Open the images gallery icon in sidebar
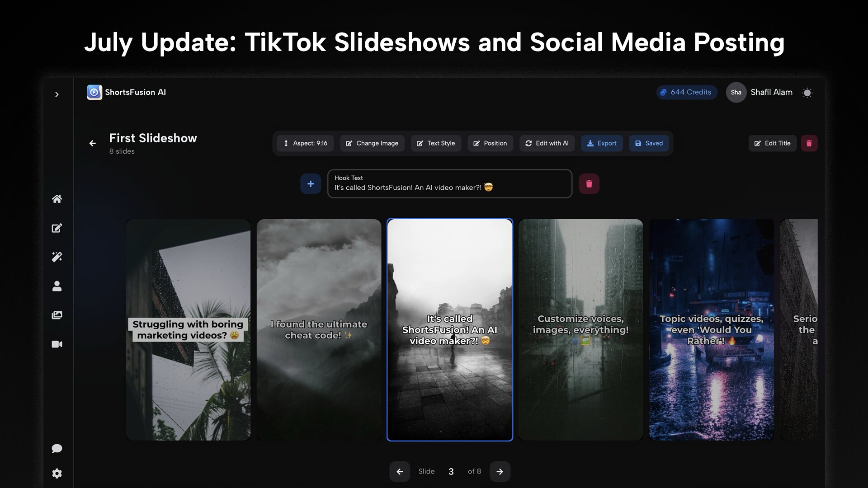 pos(57,315)
